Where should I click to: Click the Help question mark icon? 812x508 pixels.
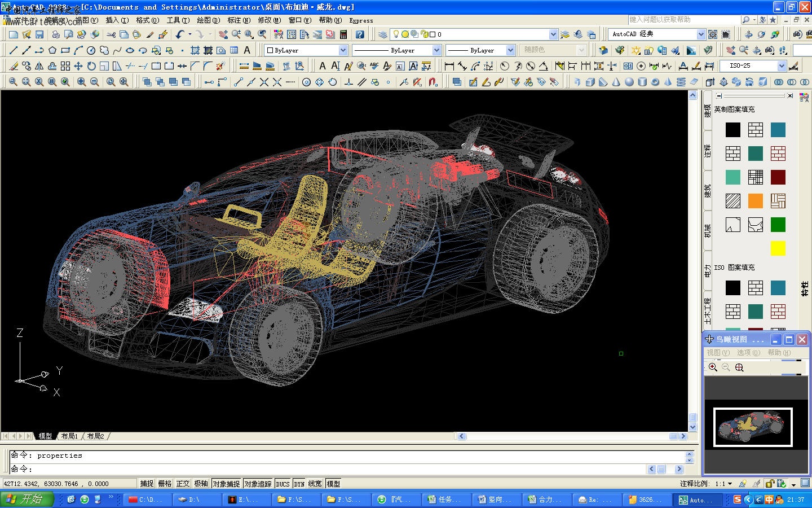tap(360, 34)
